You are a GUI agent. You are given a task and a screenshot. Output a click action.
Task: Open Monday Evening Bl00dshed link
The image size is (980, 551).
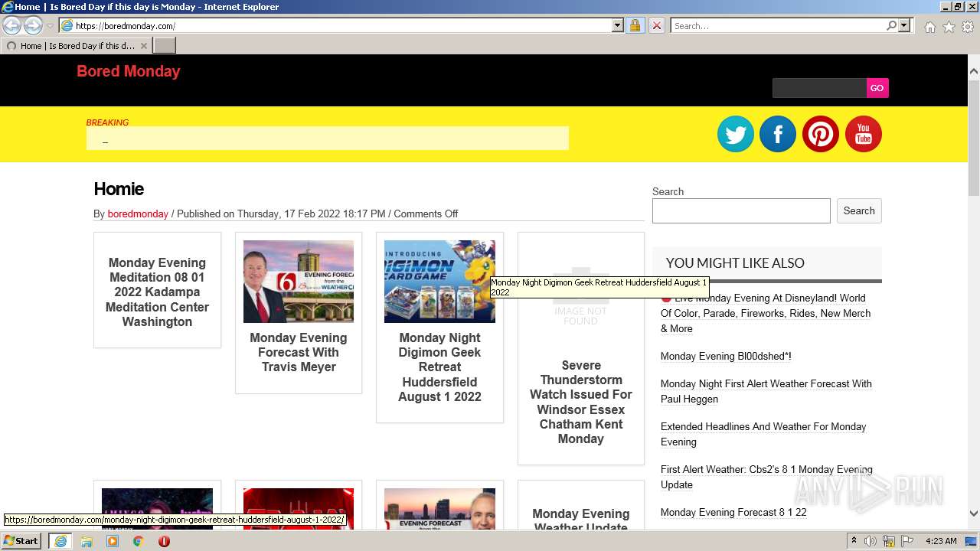[x=726, y=356]
